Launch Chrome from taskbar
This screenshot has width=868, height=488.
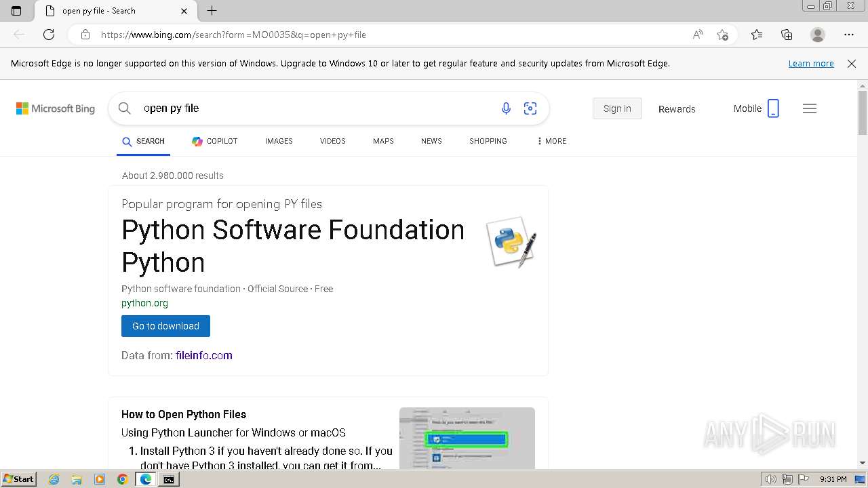pos(123,479)
